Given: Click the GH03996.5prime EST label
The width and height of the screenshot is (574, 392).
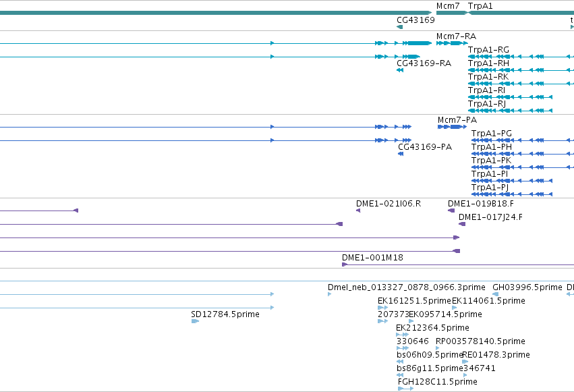Looking at the screenshot, I should [527, 287].
